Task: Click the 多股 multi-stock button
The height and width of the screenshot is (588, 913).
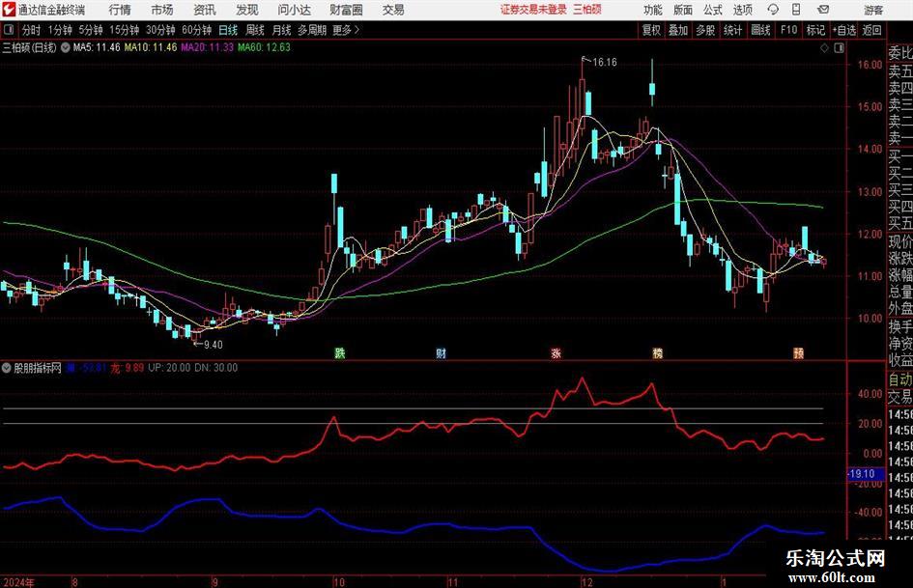Action: point(705,30)
